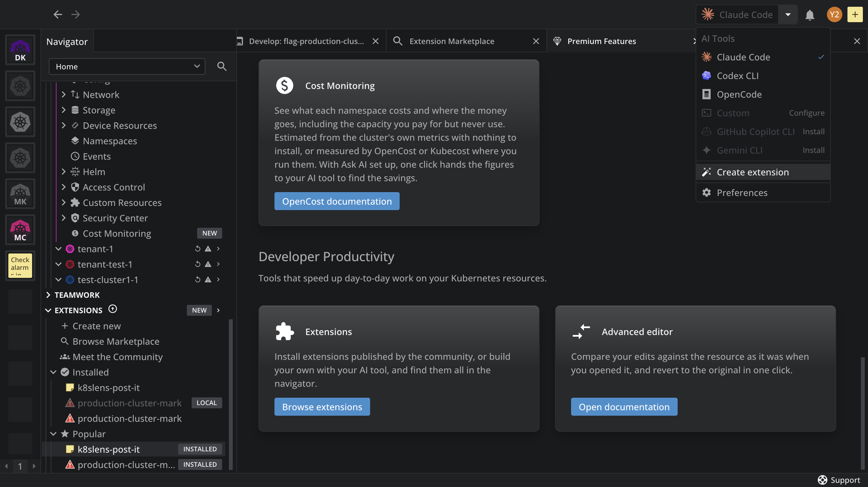Launch the Claude Code button

pyautogui.click(x=737, y=14)
